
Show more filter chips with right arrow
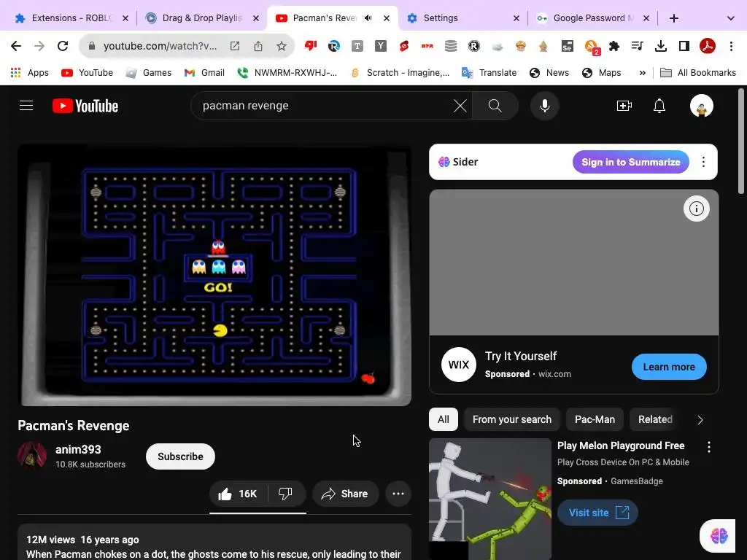click(x=700, y=419)
